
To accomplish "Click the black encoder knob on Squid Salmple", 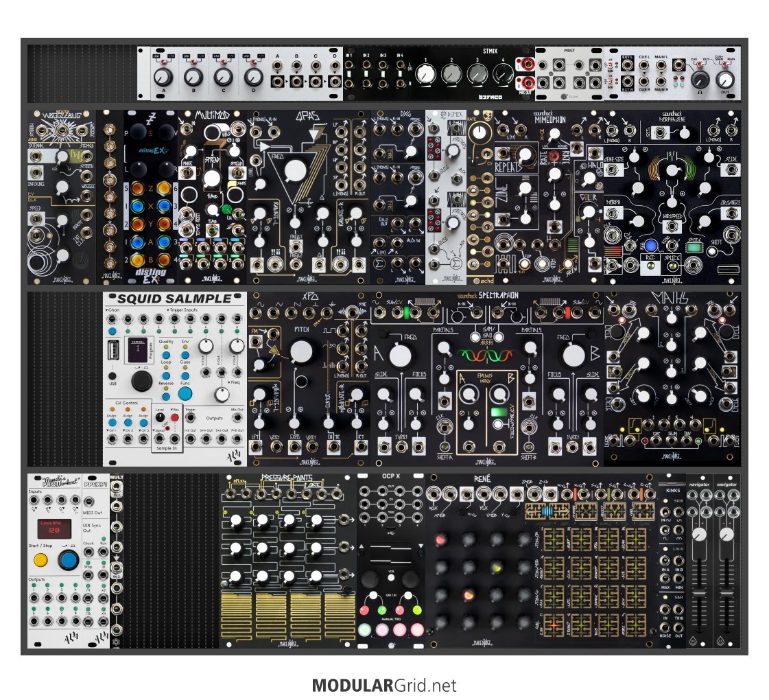I will click(142, 381).
